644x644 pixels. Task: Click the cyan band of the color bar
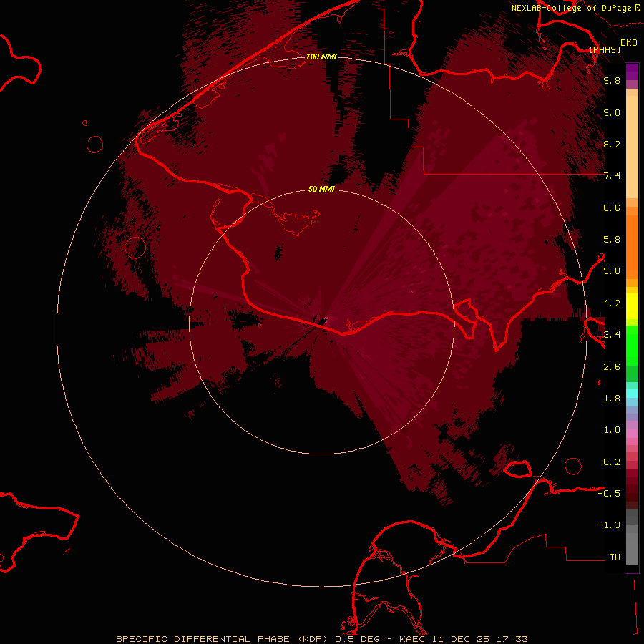pos(632,394)
